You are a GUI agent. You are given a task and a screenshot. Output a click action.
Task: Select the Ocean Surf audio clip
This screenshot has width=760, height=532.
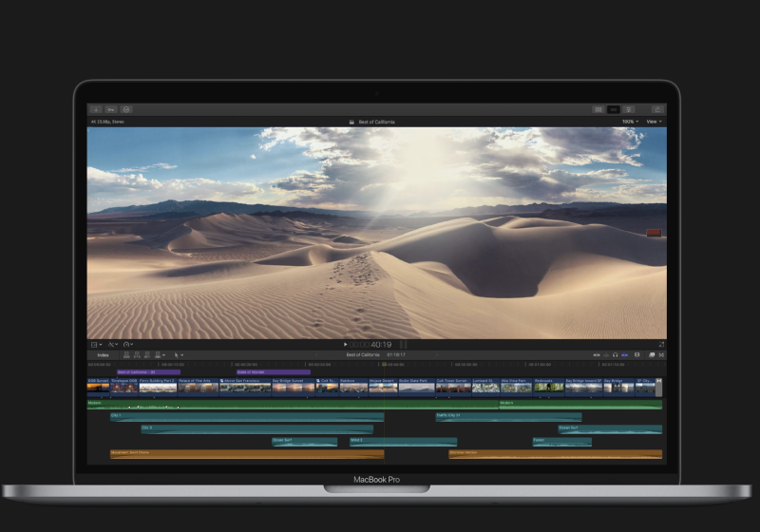(304, 441)
